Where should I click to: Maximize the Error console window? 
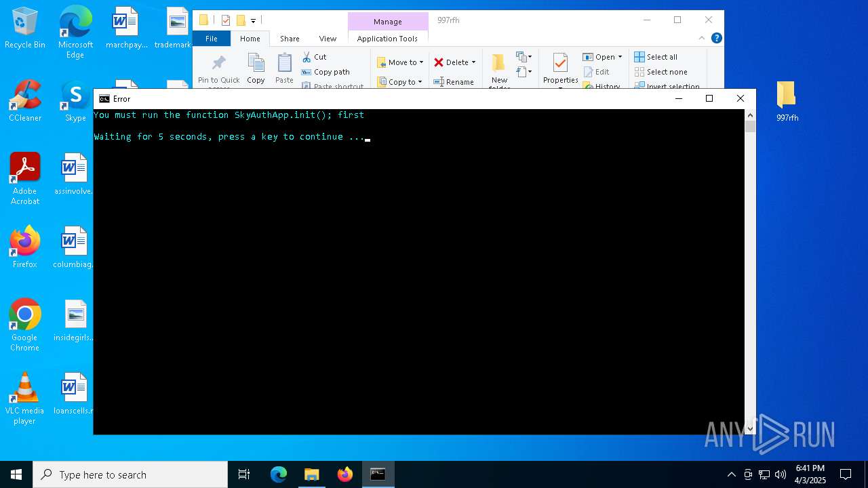click(709, 99)
